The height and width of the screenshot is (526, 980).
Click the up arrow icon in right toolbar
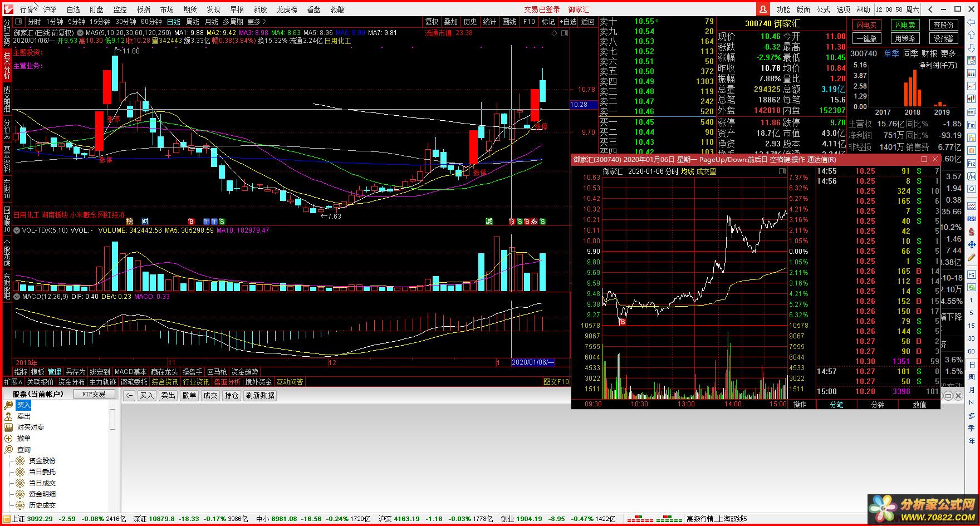click(x=972, y=34)
